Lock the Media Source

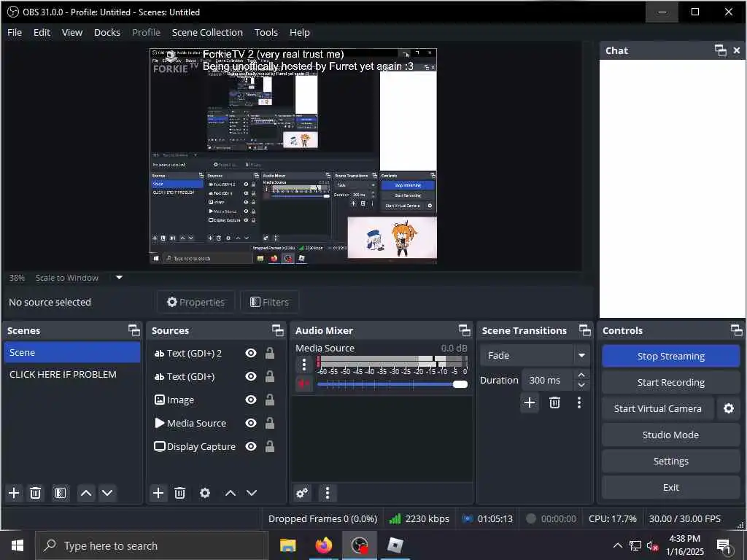(270, 423)
